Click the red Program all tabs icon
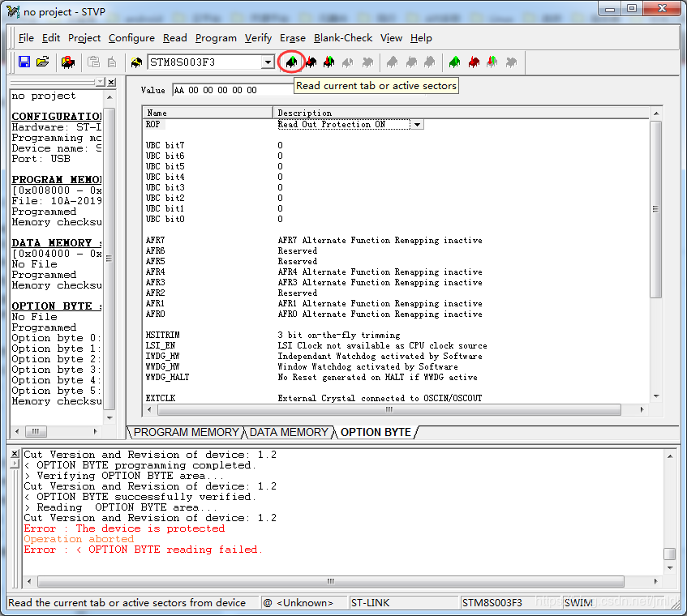The image size is (687, 616). click(474, 62)
